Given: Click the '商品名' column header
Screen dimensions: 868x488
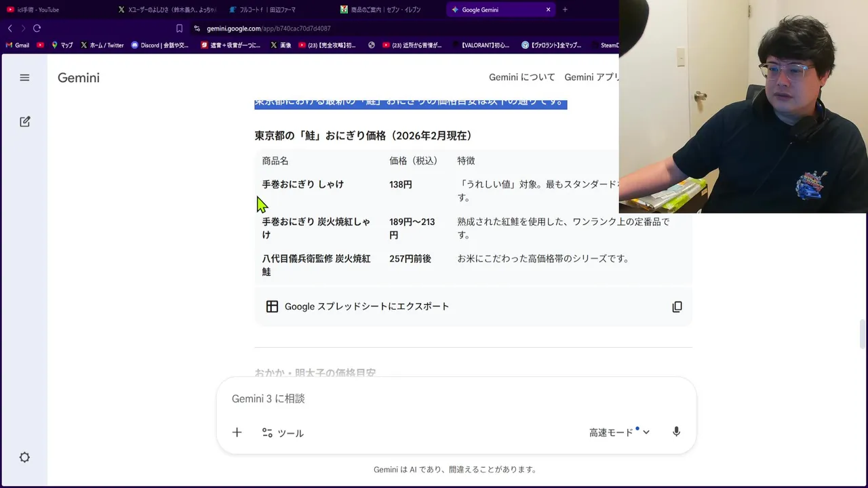Looking at the screenshot, I should point(275,161).
